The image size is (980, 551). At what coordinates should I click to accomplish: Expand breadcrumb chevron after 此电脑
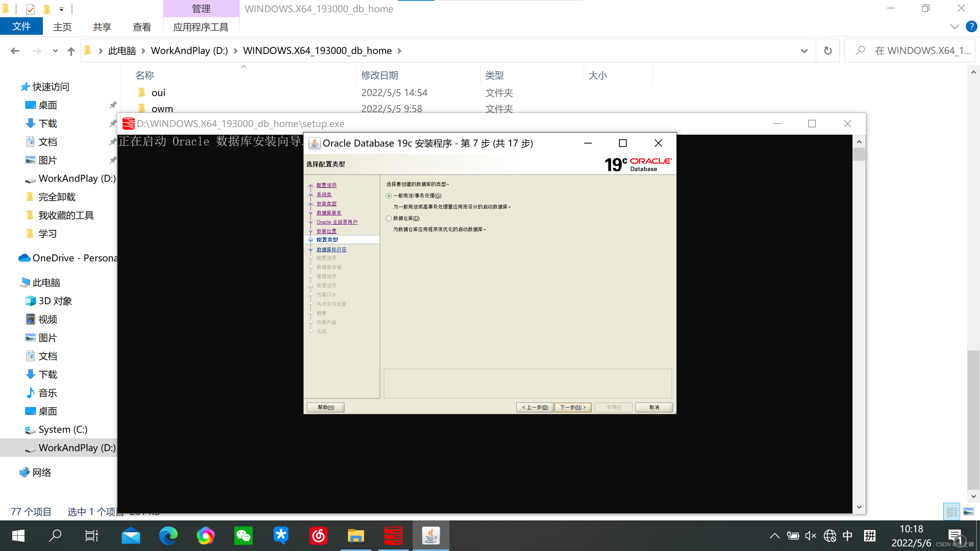(143, 51)
